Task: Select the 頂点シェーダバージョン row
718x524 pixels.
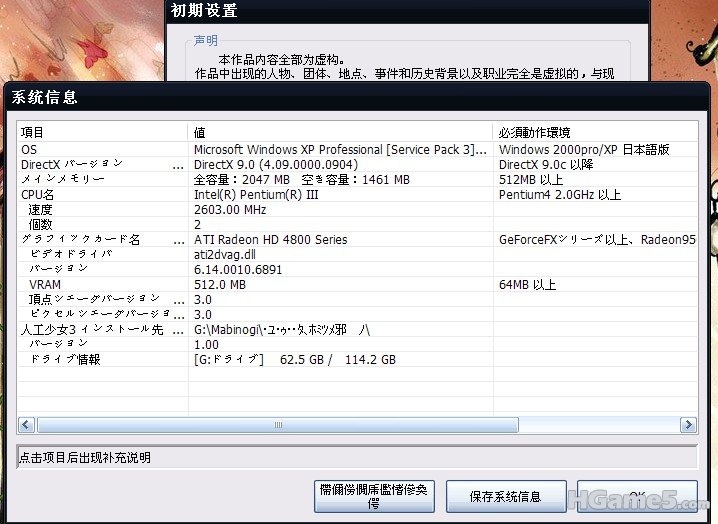Action: [x=357, y=300]
